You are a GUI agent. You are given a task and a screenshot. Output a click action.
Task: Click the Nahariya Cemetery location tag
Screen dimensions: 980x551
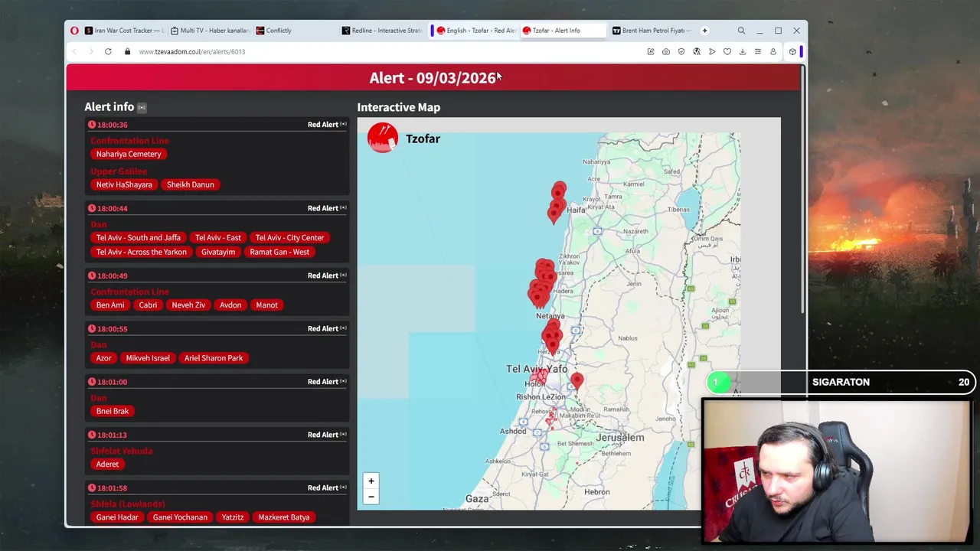click(x=129, y=154)
